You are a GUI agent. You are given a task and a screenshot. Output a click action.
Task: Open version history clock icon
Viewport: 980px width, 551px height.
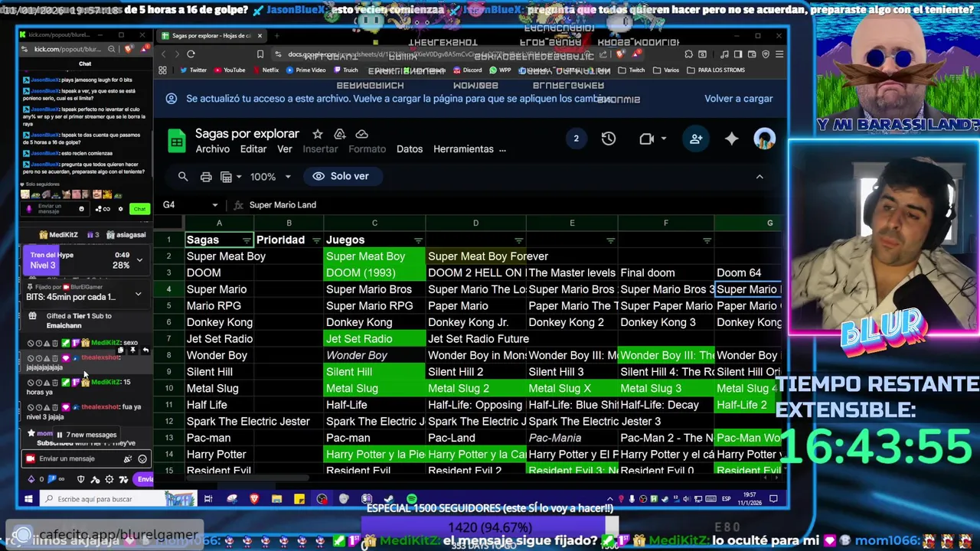coord(608,139)
